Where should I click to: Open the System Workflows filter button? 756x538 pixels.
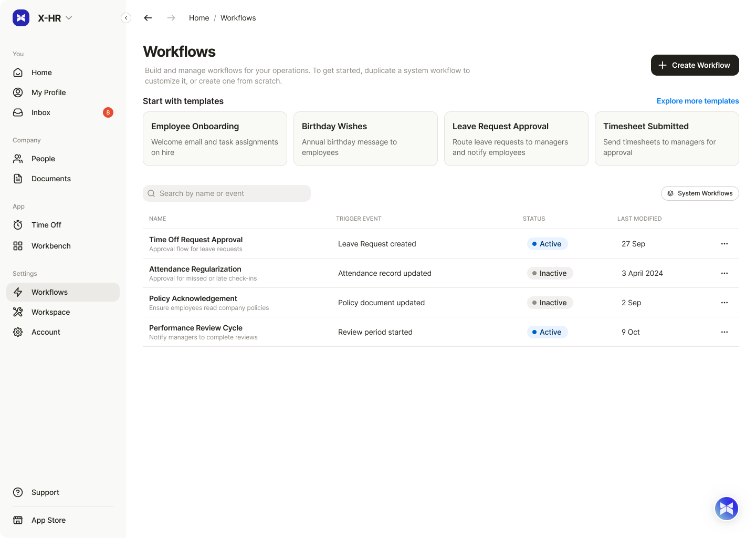coord(700,193)
